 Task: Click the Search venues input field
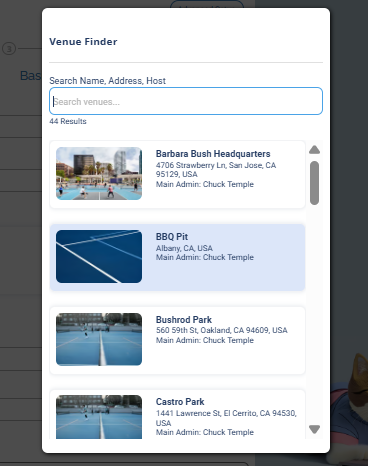click(x=186, y=101)
